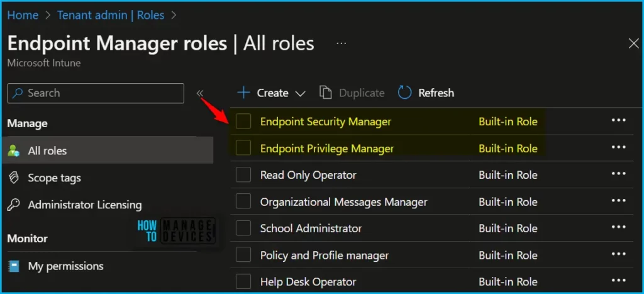Click the Duplicate copy icon
Image resolution: width=644 pixels, height=294 pixels.
[325, 93]
